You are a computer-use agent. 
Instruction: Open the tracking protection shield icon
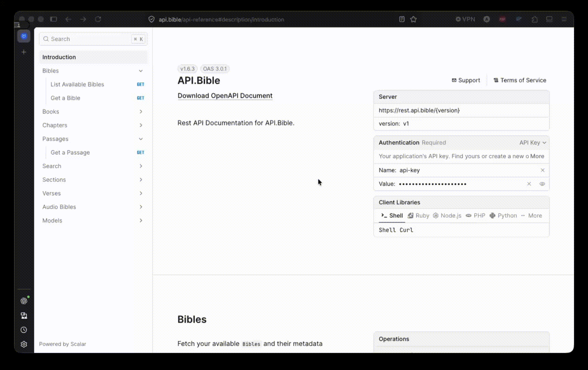pos(151,20)
